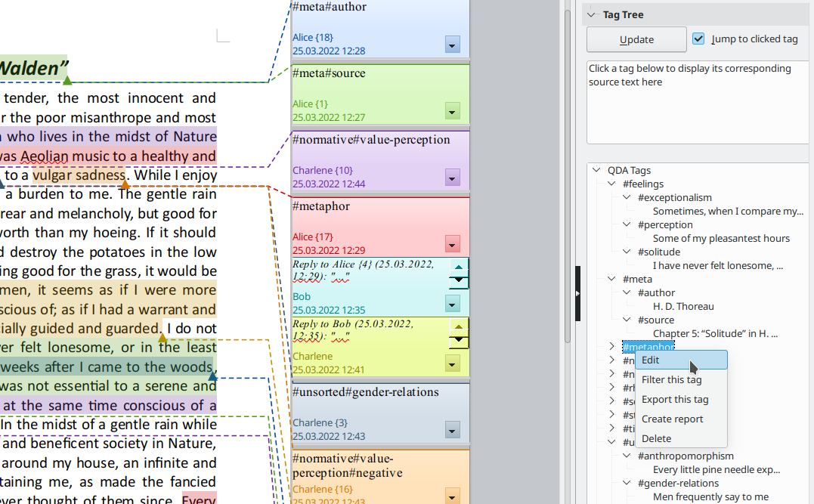Open dropdown on #metaphor comment
Image resolution: width=814 pixels, height=504 pixels.
tap(452, 244)
